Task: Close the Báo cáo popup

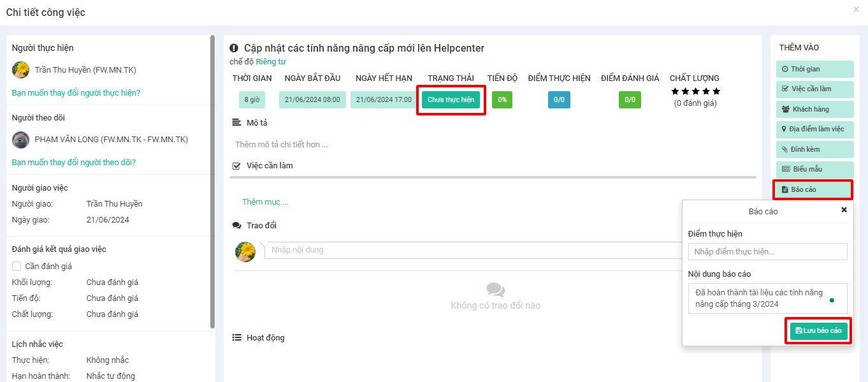Action: pos(844,210)
